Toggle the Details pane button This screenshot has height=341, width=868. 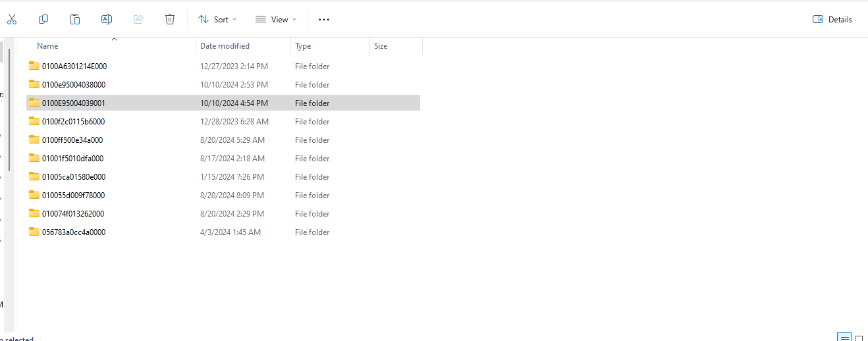tap(832, 20)
